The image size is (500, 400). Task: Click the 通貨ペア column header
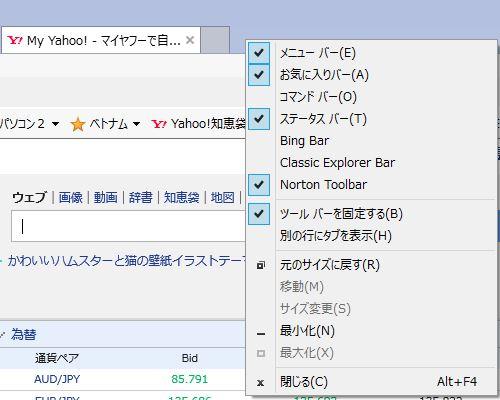57,359
